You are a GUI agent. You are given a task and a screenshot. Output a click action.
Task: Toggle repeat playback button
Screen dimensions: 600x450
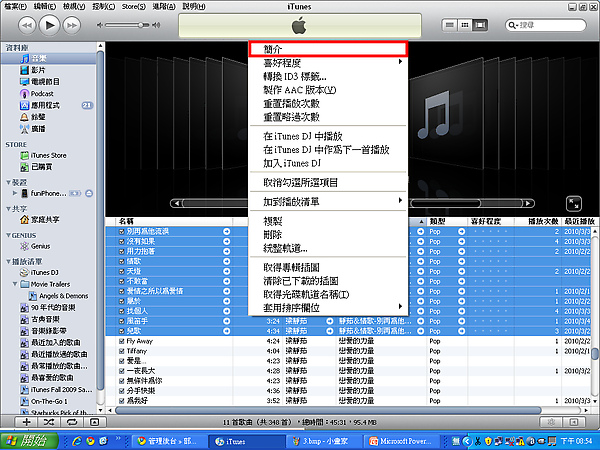[72, 422]
